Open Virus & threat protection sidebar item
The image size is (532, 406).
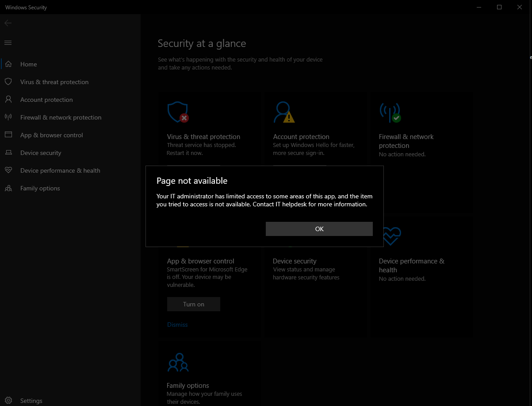pyautogui.click(x=71, y=82)
